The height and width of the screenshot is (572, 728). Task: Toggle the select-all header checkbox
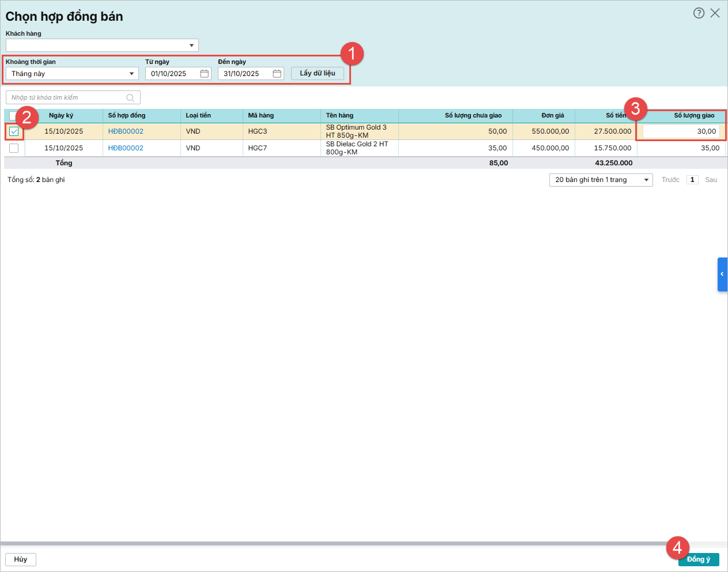[12, 116]
